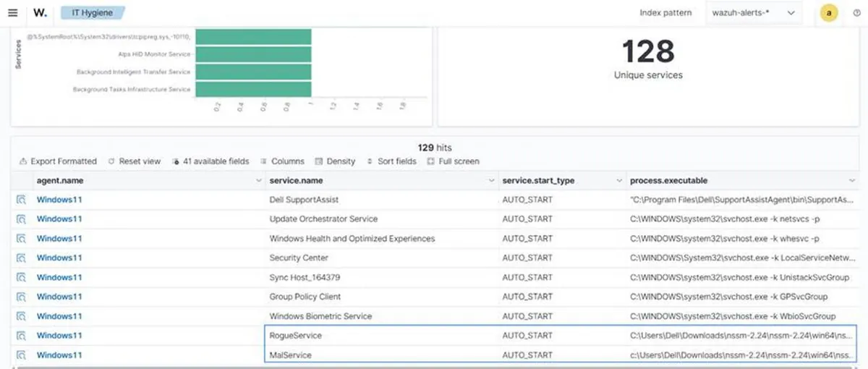Click the MalService service name cell
This screenshot has height=369, width=868.
(381, 355)
